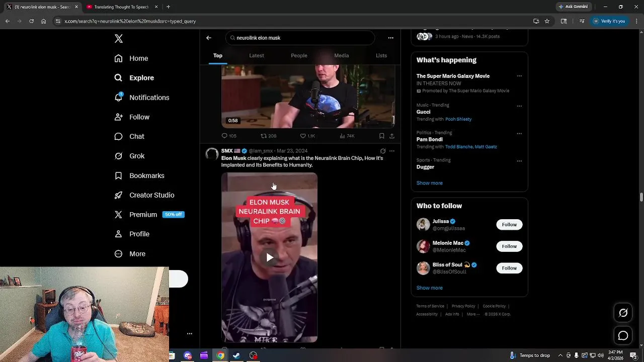Like the post with 1.1K likes
The image size is (644, 362).
tap(307, 136)
